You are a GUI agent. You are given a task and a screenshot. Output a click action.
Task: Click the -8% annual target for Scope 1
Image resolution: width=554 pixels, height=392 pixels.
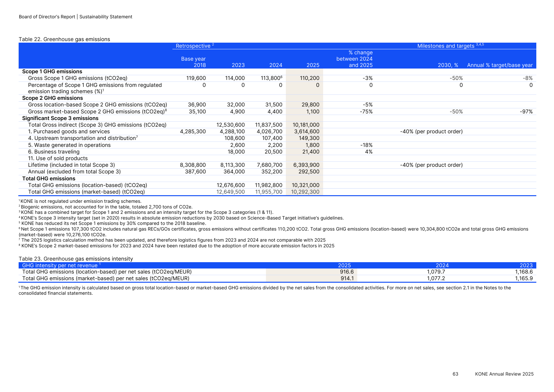coord(527,78)
